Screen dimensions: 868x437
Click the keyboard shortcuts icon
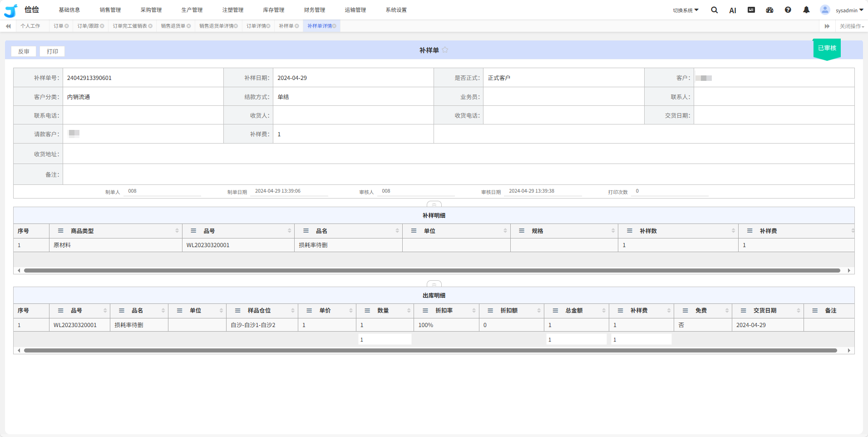click(x=751, y=10)
